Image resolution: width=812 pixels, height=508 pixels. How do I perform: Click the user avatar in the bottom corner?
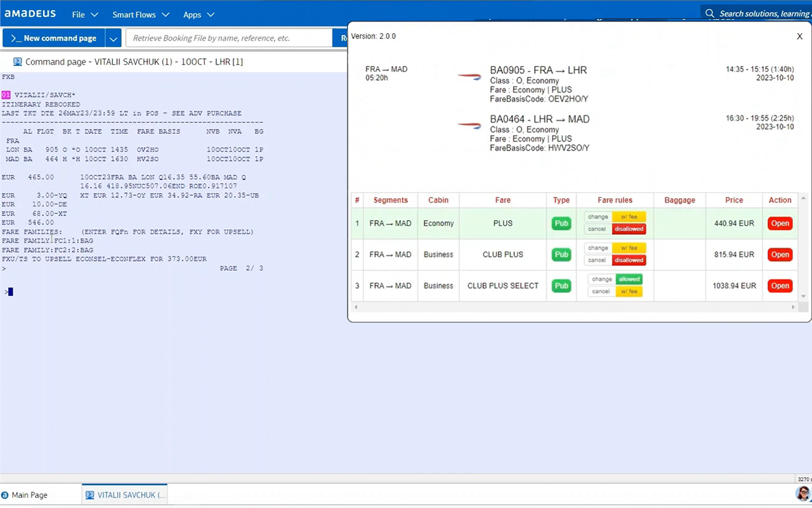point(803,494)
